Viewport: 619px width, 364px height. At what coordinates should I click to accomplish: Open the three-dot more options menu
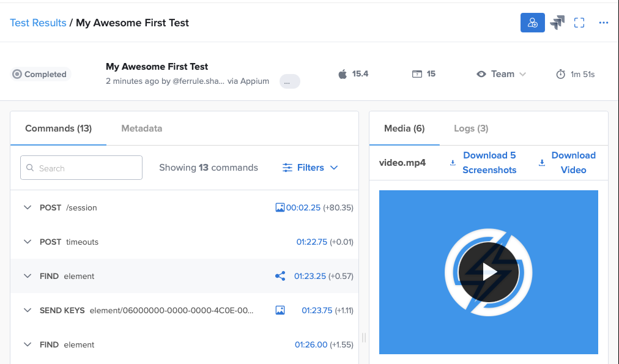604,23
